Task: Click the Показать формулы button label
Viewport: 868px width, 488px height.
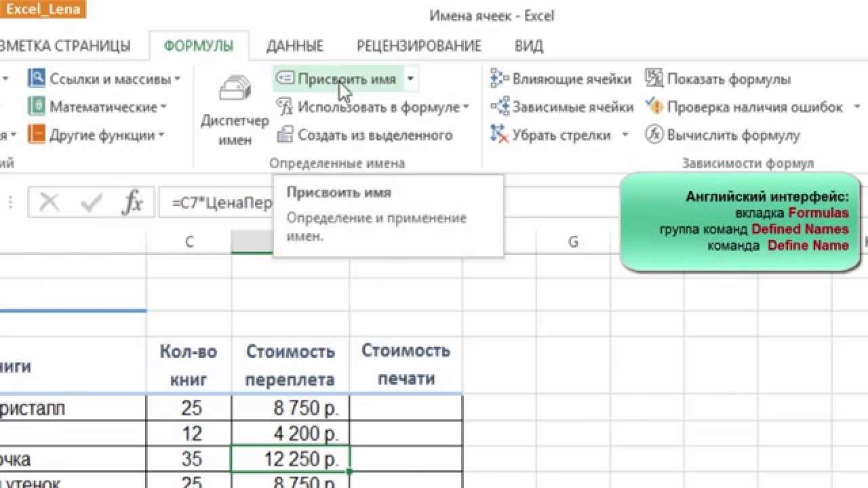Action: (x=729, y=79)
